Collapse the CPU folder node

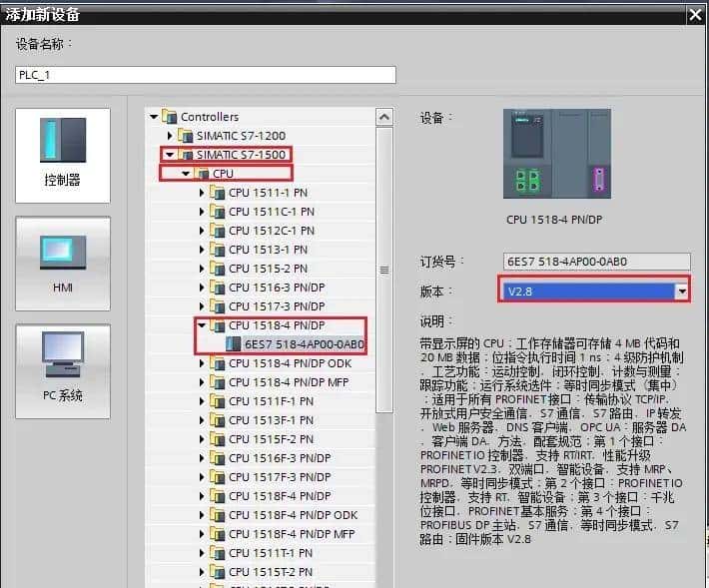186,174
